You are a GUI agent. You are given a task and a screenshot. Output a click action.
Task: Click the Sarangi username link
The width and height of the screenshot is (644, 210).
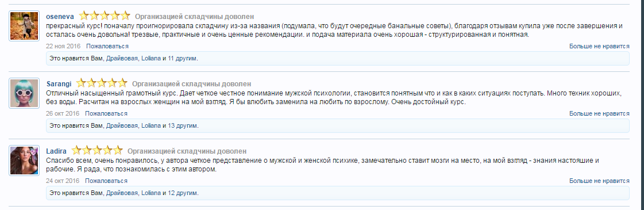tap(59, 84)
